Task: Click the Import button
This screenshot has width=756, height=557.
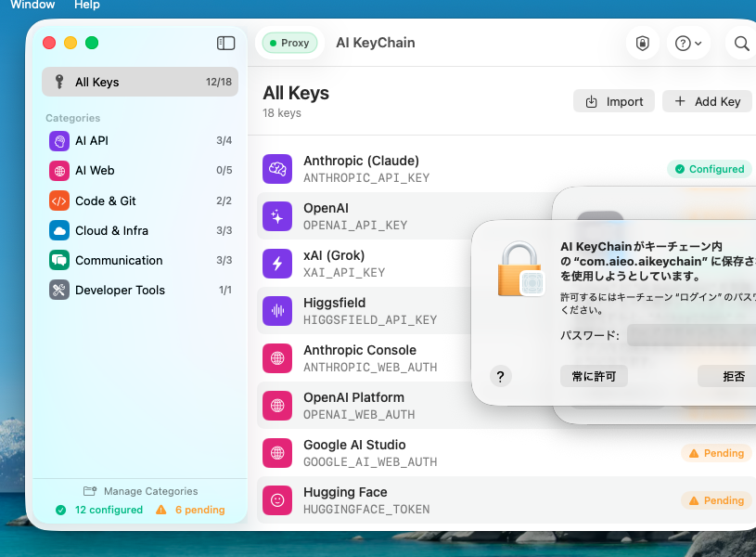Action: [614, 101]
